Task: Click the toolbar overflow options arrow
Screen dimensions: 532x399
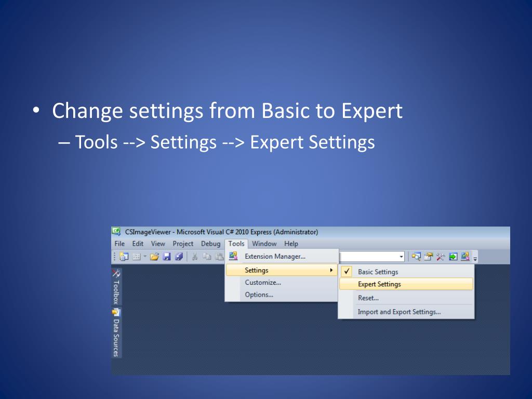Action: 475,258
